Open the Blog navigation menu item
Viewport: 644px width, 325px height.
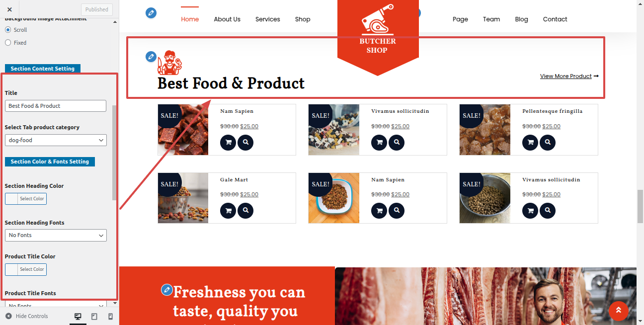click(x=521, y=19)
